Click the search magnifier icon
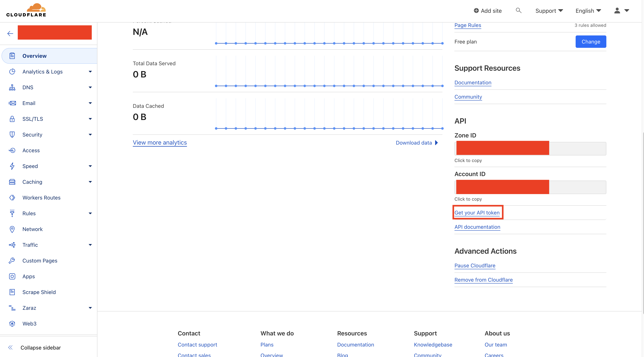Viewport: 644px width, 357px height. [518, 10]
